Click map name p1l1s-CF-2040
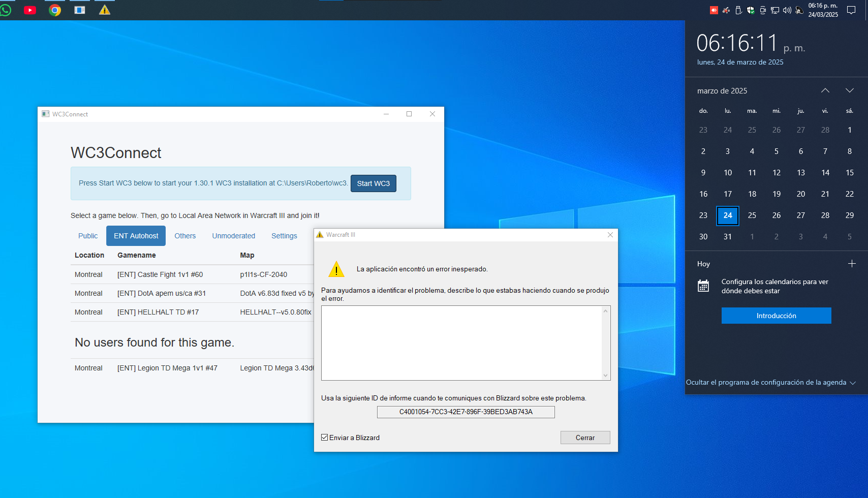 pos(264,274)
